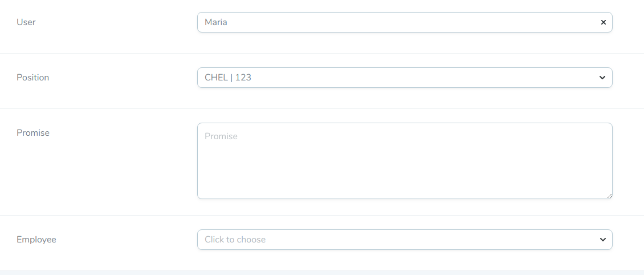Click the Position dropdown chevron arrow

[x=602, y=78]
